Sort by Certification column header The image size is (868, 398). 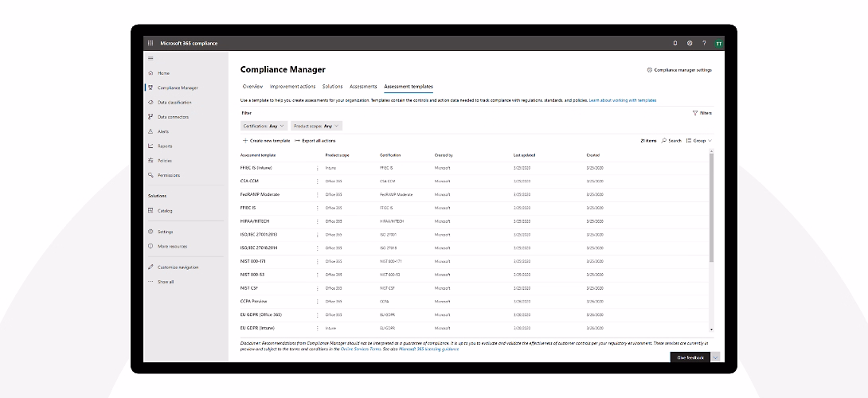pos(390,155)
